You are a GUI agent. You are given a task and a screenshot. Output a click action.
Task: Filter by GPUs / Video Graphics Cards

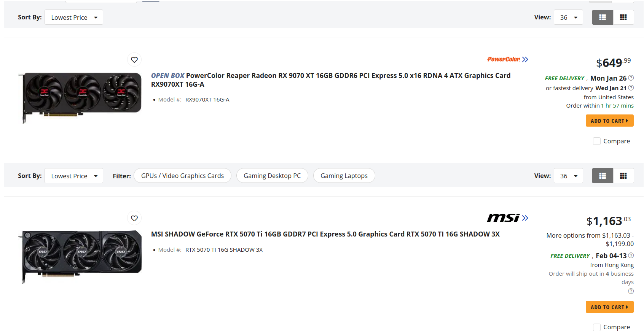pyautogui.click(x=182, y=176)
